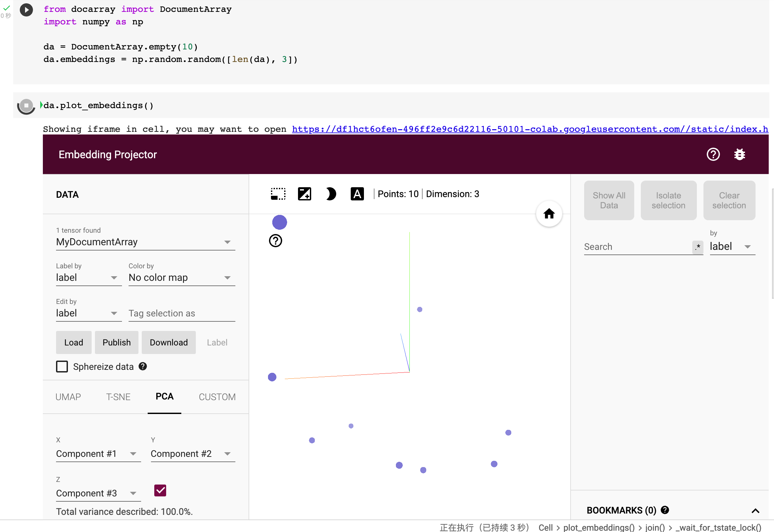This screenshot has height=532, width=774.
Task: Click the home reset view icon
Action: 549,214
